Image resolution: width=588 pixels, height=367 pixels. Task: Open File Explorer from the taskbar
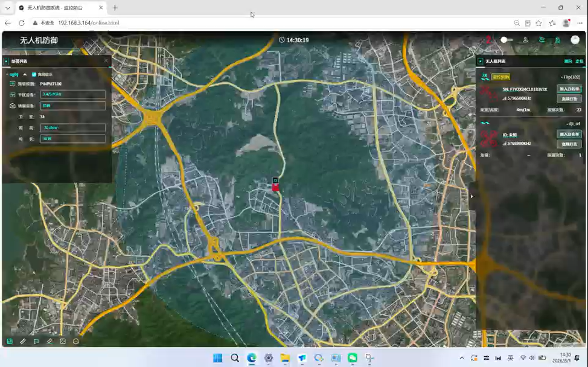pos(285,358)
